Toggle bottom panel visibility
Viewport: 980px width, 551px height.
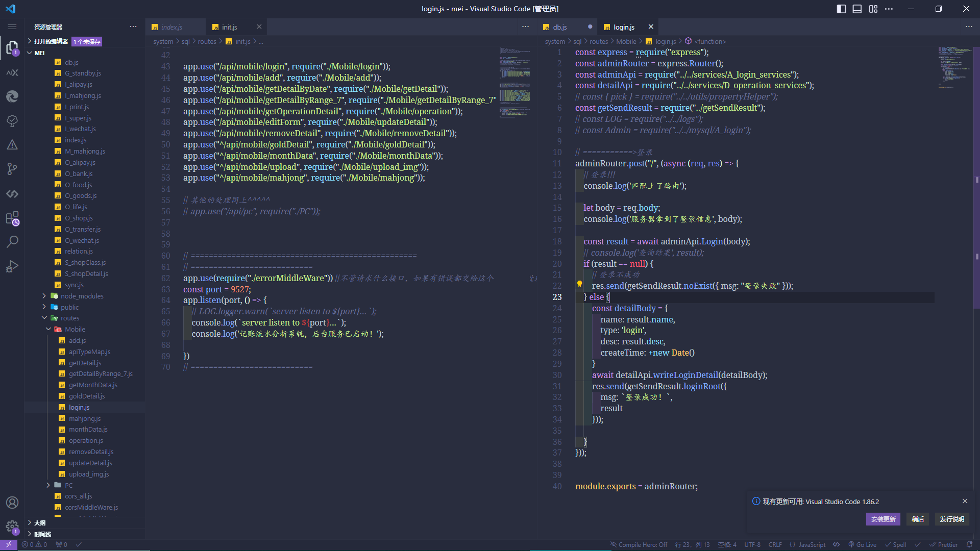click(857, 9)
